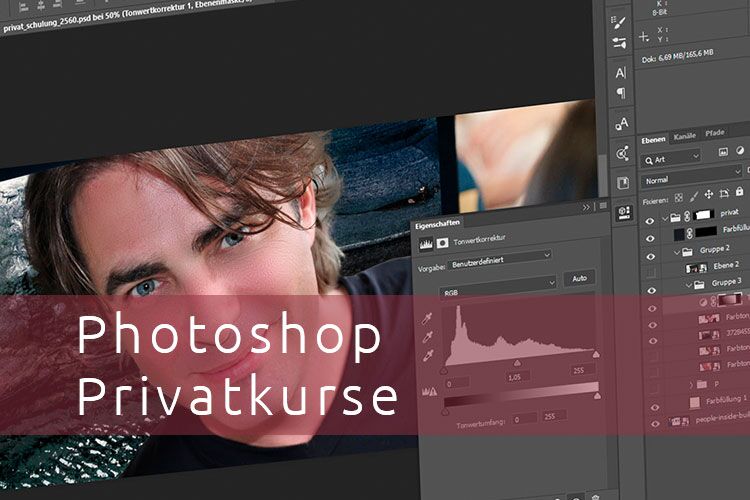This screenshot has height=500, width=750.
Task: Open the Eigenschaften panel menu icon
Action: coord(603,205)
